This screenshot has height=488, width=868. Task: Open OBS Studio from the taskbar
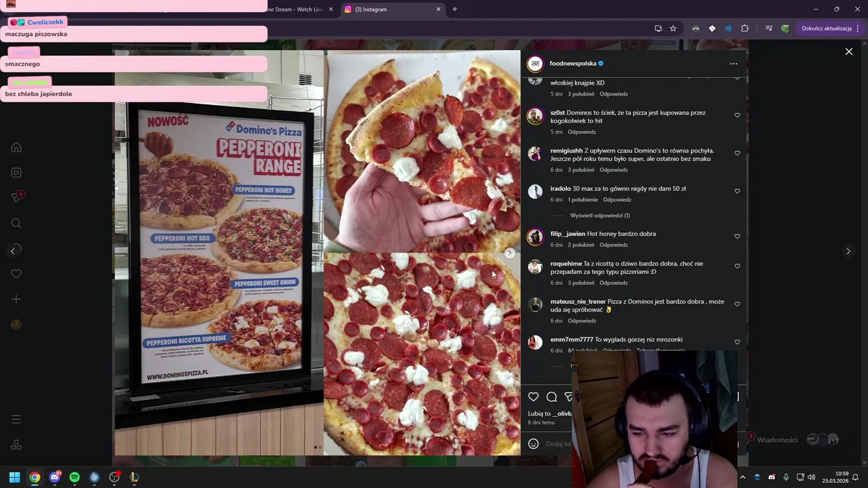click(114, 477)
